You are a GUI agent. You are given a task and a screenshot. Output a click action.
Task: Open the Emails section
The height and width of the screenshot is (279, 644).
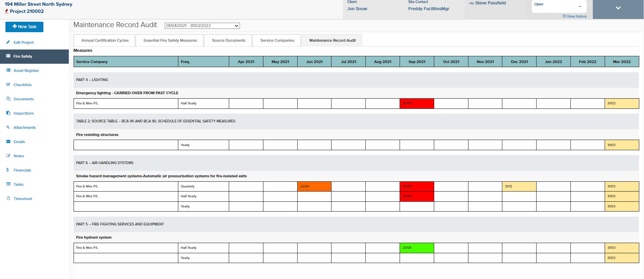[19, 142]
